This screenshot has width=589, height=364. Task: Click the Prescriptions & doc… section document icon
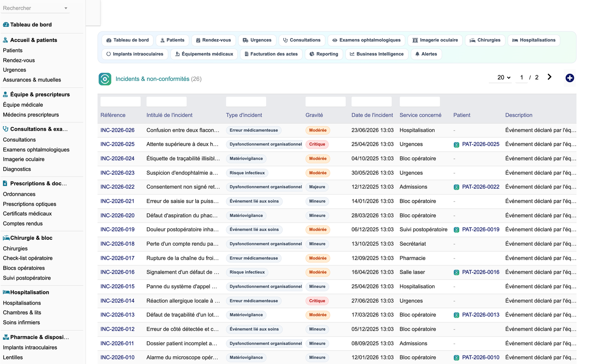click(x=5, y=184)
